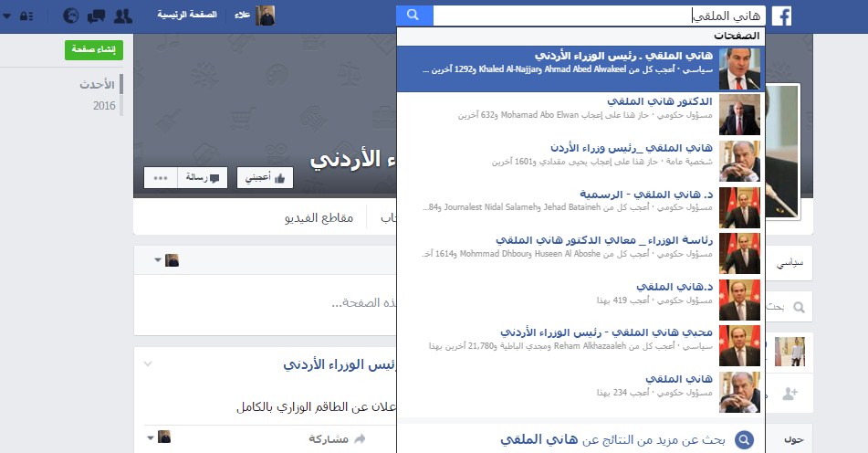Select result الدكتور هاني الملقي

coord(580,115)
